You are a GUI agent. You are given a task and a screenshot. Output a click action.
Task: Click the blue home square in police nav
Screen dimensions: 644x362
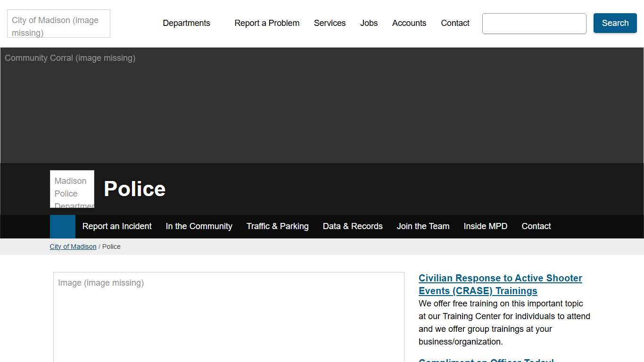click(x=63, y=227)
